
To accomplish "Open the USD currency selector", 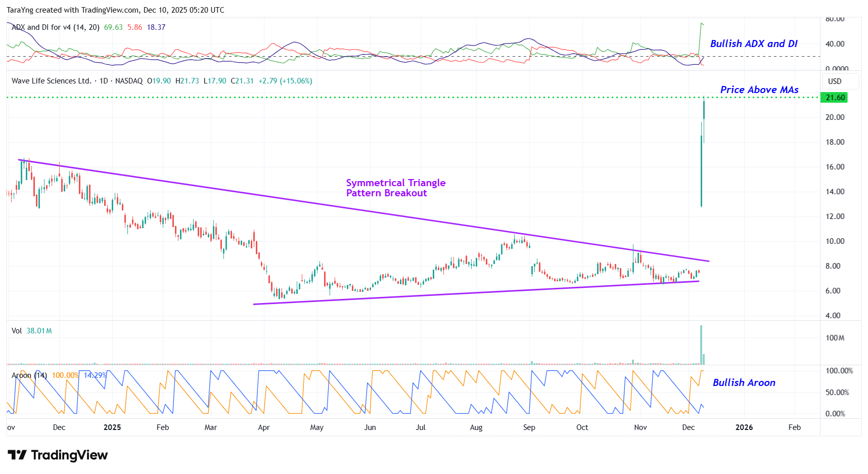I will 835,81.
